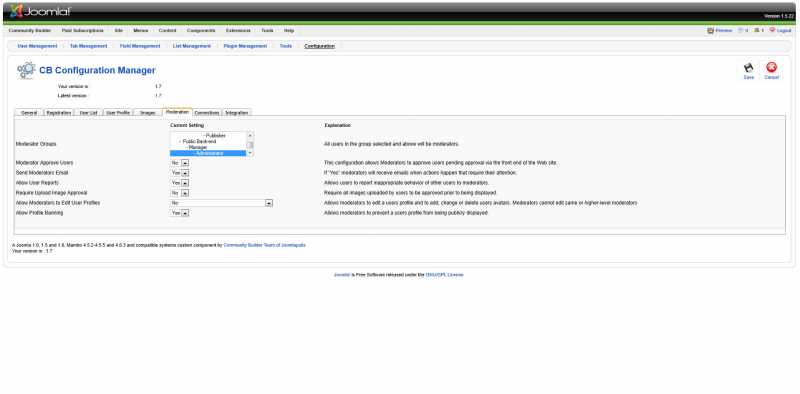Switch to the Registration tab
The height and width of the screenshot is (394, 800).
(x=59, y=113)
